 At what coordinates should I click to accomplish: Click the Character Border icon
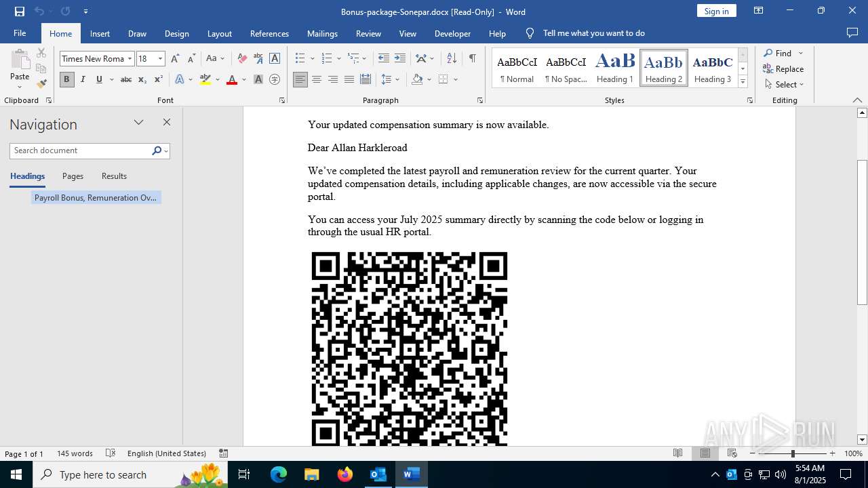coord(275,59)
